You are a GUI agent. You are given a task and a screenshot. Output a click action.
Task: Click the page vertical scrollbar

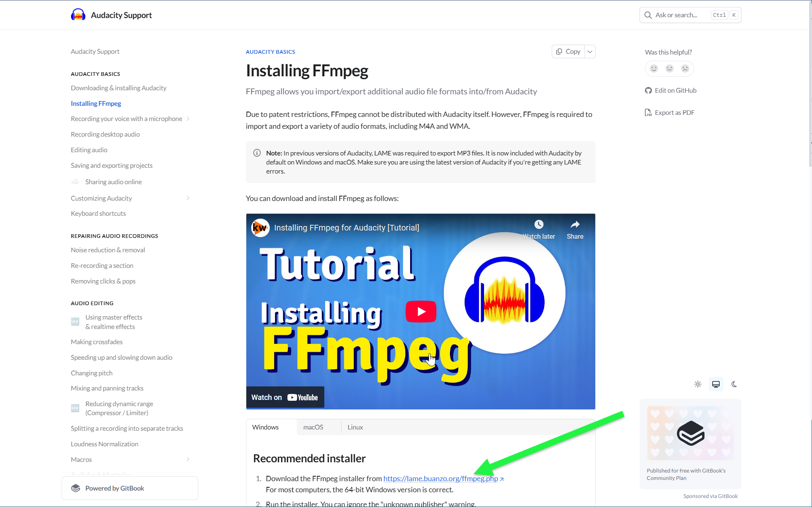point(810,84)
